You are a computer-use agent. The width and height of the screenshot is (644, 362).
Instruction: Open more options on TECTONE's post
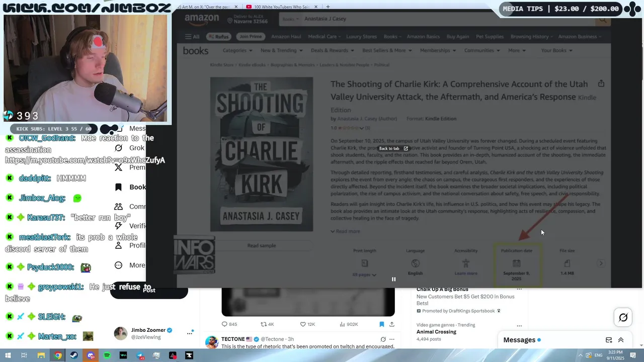pyautogui.click(x=392, y=339)
